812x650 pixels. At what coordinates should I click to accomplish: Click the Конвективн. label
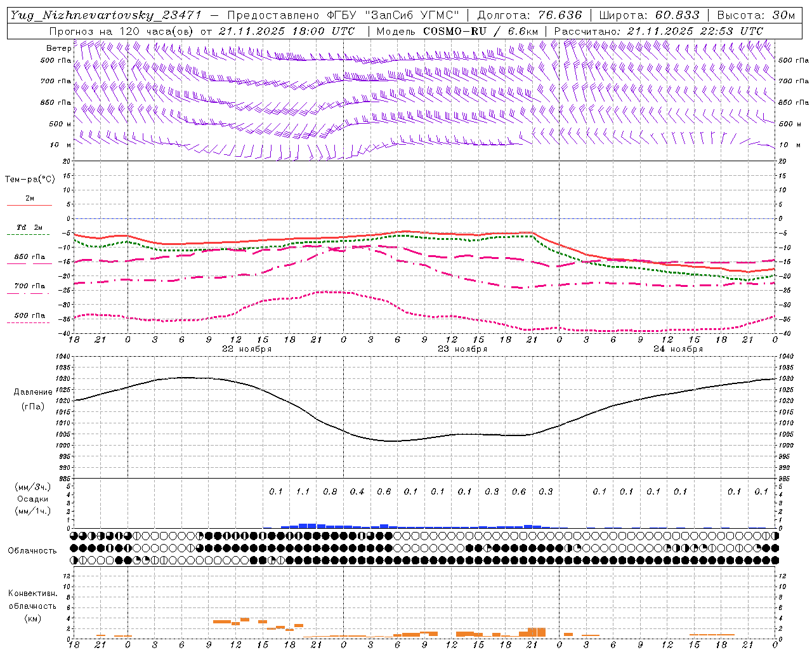(32, 594)
